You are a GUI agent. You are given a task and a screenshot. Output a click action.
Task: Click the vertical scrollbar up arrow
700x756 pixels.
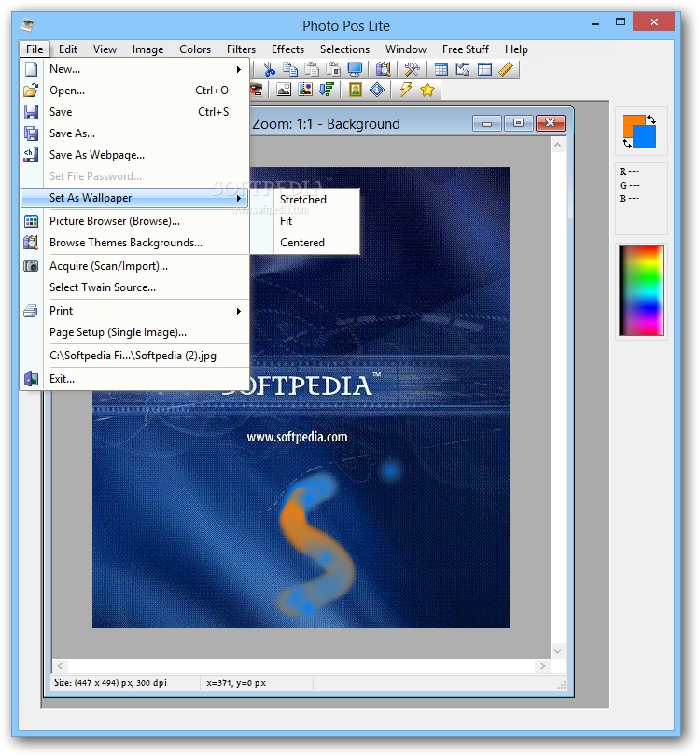point(558,145)
